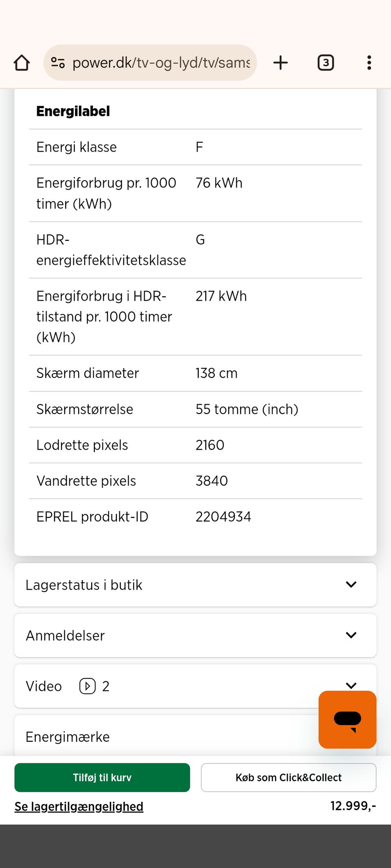Tap the Energilabel heading
Viewport: 391px width, 868px height.
tap(73, 111)
